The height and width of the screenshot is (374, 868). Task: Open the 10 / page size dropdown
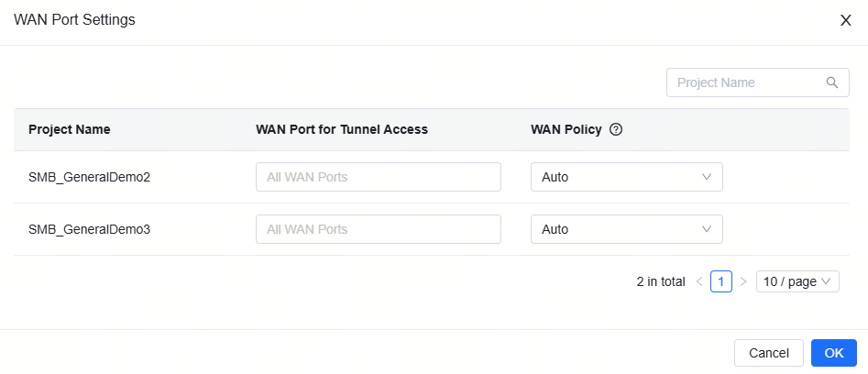click(x=797, y=281)
